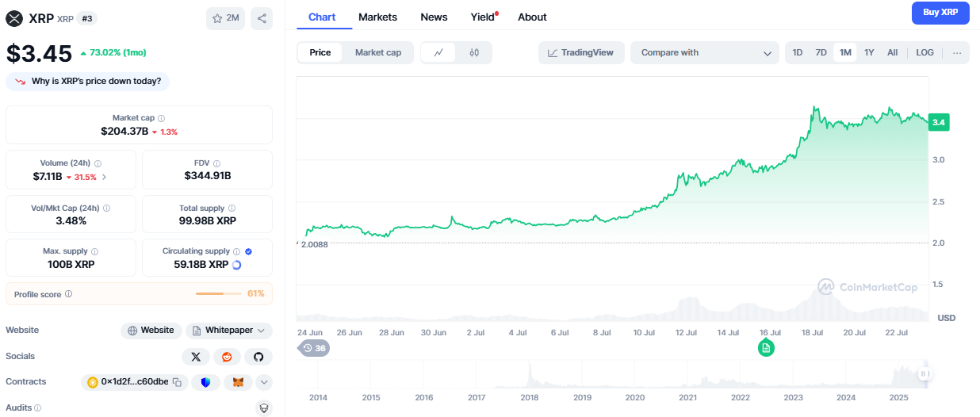
Task: Open the About tab
Action: [532, 17]
